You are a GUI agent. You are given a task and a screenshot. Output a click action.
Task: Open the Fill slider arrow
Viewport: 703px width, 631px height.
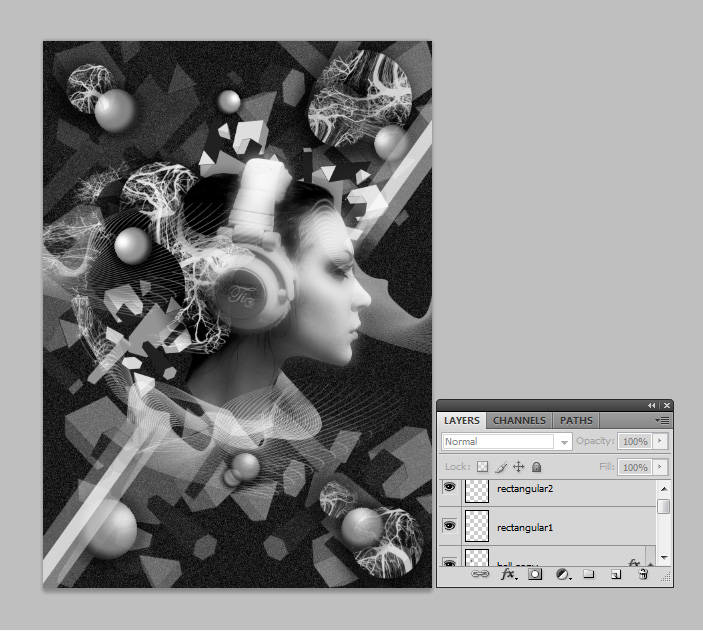660,466
